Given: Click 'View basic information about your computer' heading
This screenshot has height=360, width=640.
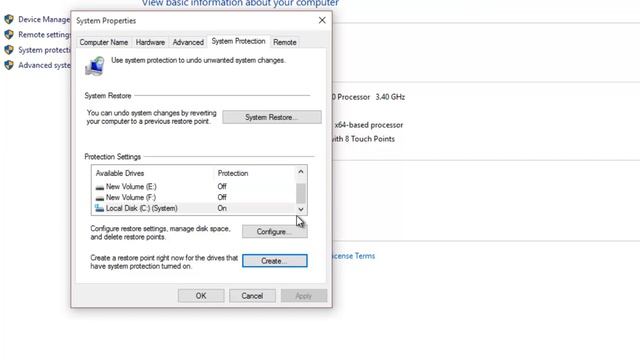Looking at the screenshot, I should [x=240, y=3].
